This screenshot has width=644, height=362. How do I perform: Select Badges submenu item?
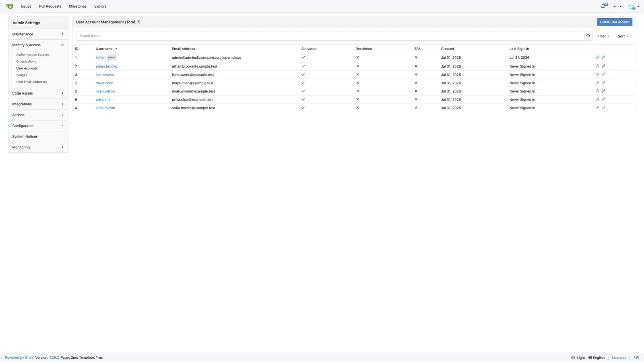point(22,75)
